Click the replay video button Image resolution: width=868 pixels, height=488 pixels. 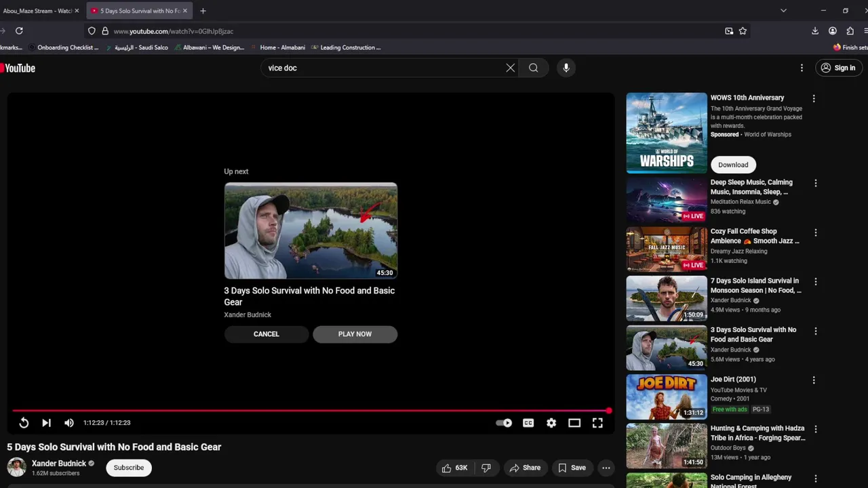coord(24,423)
